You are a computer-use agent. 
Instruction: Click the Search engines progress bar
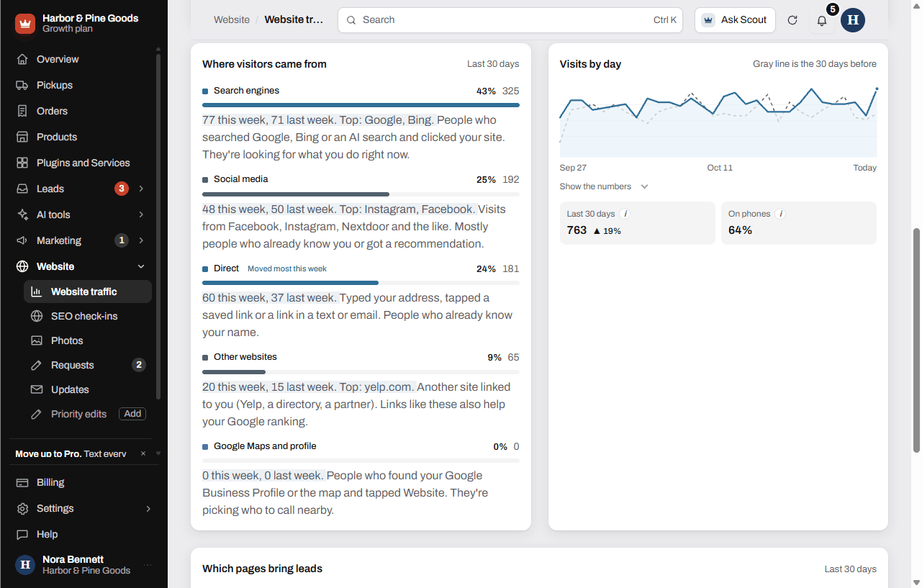361,105
